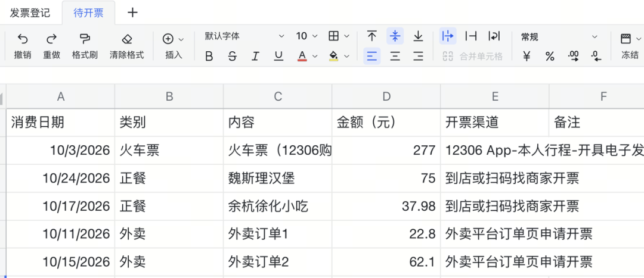Open the default font (默认字体) dropdown
The width and height of the screenshot is (644, 278).
[x=245, y=36]
